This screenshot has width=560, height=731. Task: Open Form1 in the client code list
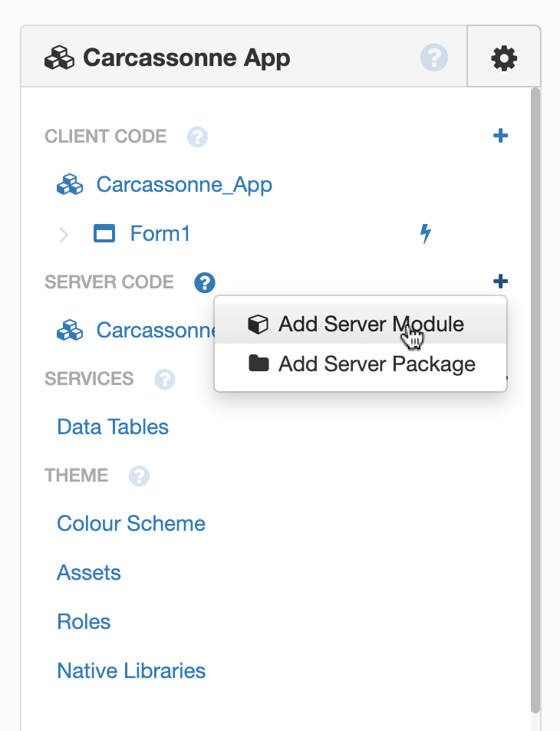pos(160,234)
